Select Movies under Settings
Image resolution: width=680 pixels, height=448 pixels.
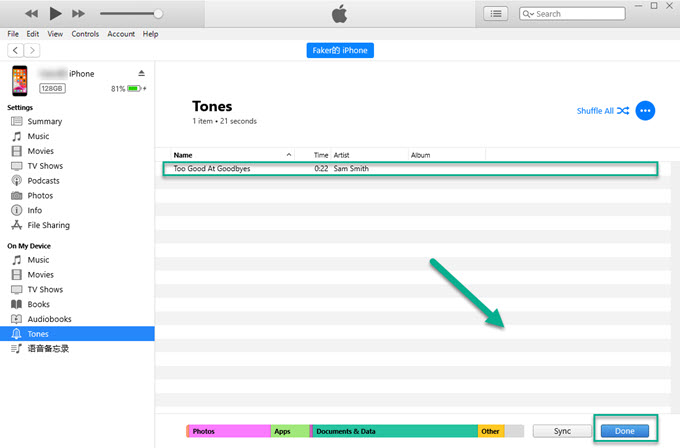pyautogui.click(x=40, y=151)
